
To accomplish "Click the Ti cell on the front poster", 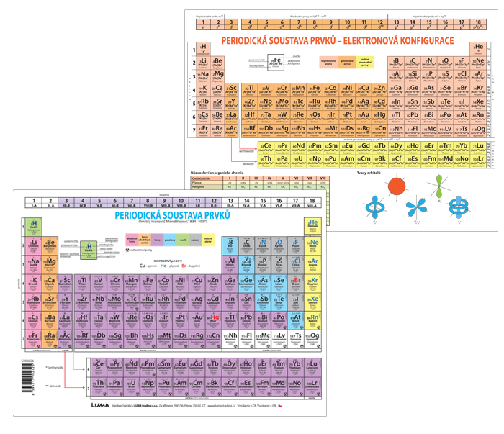I will click(83, 284).
